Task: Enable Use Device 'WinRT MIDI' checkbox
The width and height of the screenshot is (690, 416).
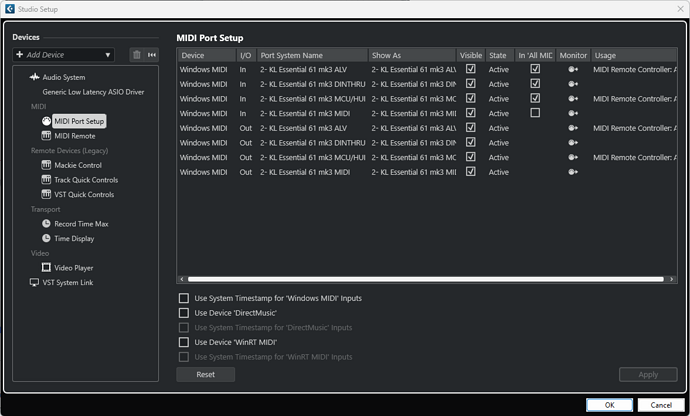Action: tap(184, 342)
